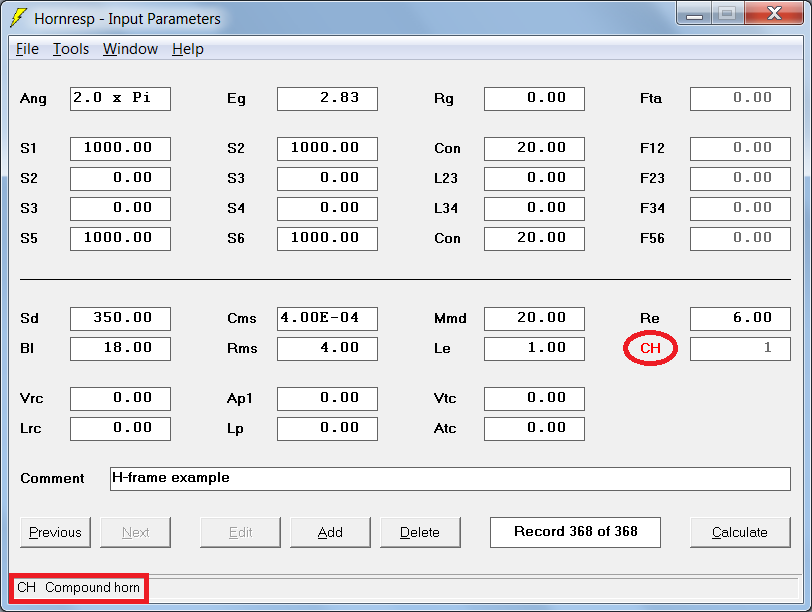Click the Bl field showing 18.00
The height and width of the screenshot is (612, 812).
120,348
